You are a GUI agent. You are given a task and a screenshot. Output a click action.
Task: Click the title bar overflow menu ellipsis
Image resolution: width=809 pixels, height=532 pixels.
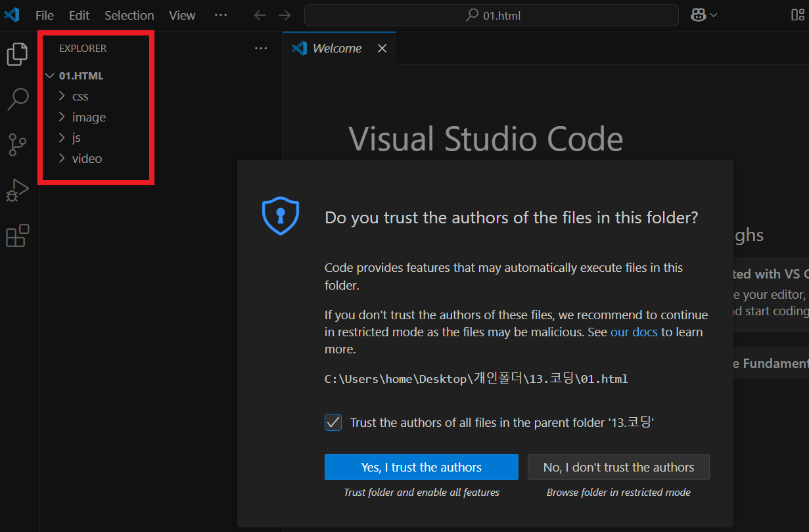[x=221, y=15]
